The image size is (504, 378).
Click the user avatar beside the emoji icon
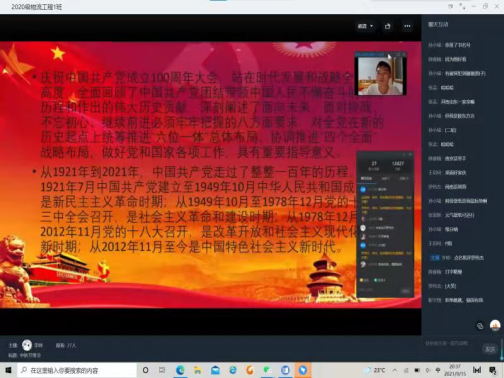point(495,325)
